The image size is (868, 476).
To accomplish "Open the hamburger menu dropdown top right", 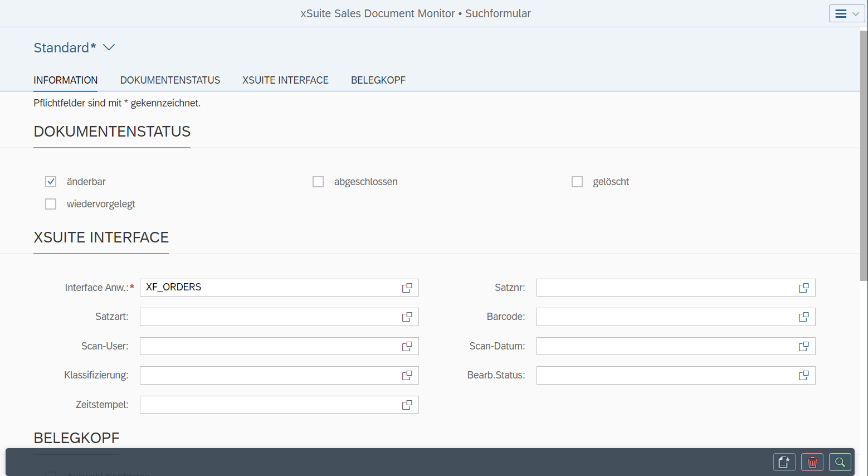I will (846, 13).
